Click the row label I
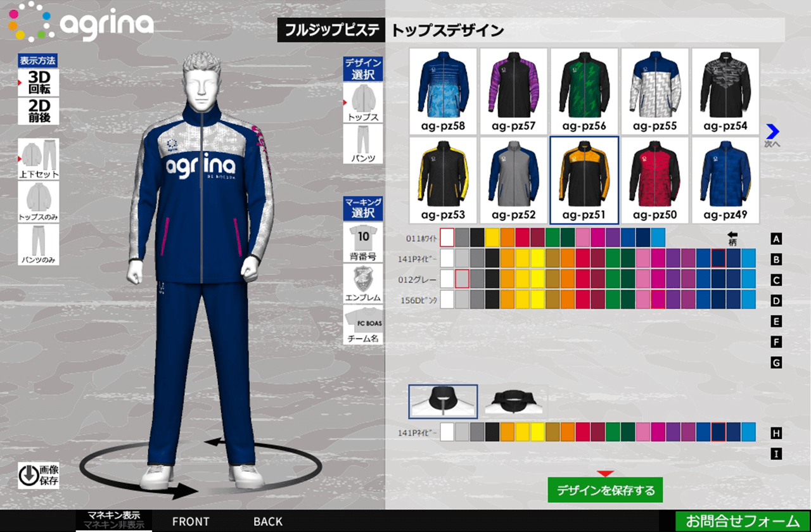The width and height of the screenshot is (811, 532). click(x=777, y=453)
